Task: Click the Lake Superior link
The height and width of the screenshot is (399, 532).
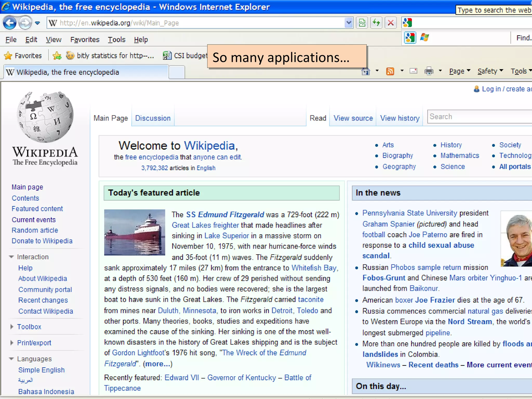Action: point(227,236)
